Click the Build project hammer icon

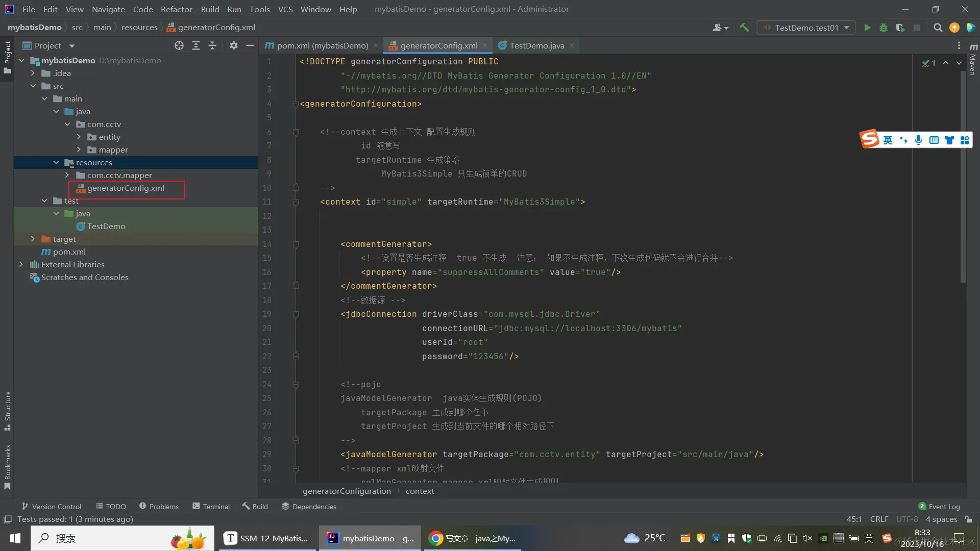click(745, 28)
